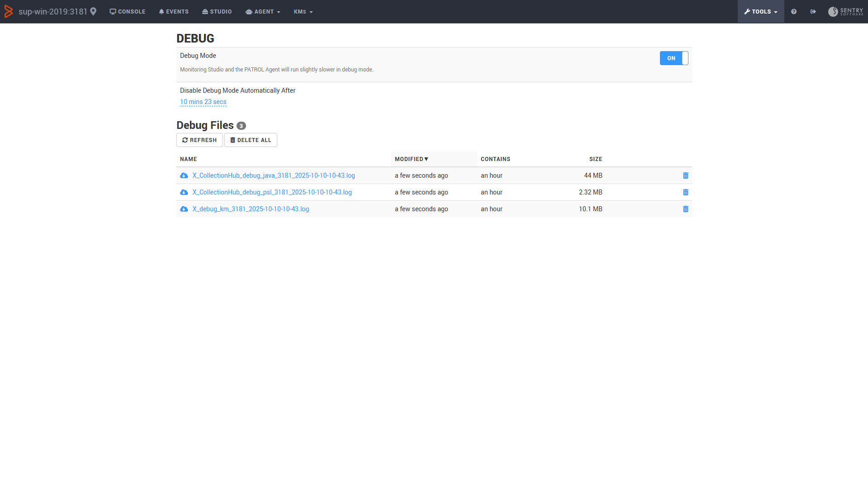Delete the X_debug_km log via trash icon
The image size is (868, 488).
pos(685,209)
